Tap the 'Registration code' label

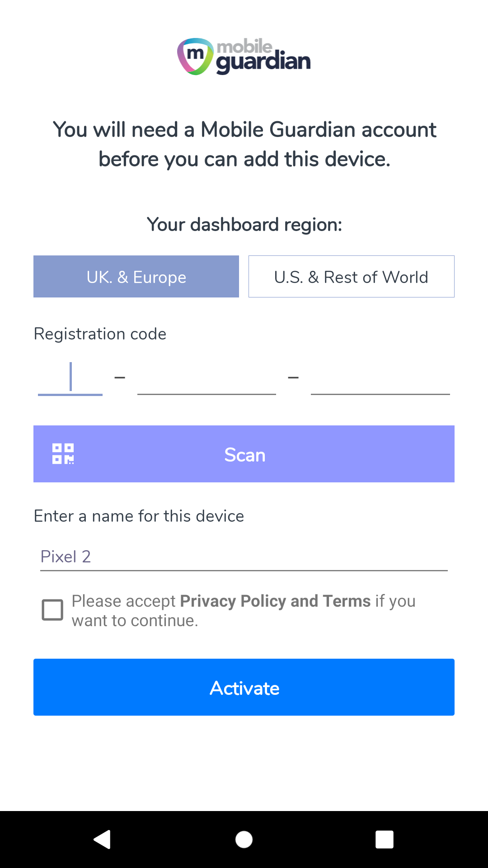[100, 334]
